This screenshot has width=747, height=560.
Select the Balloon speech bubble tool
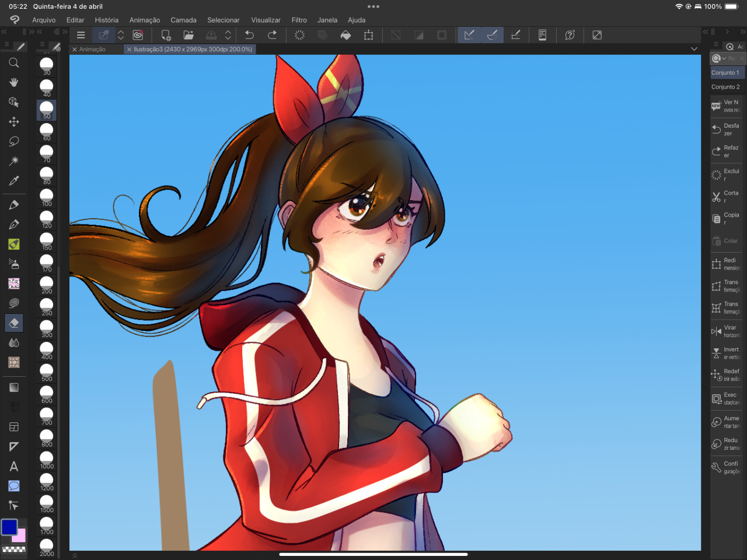click(14, 486)
